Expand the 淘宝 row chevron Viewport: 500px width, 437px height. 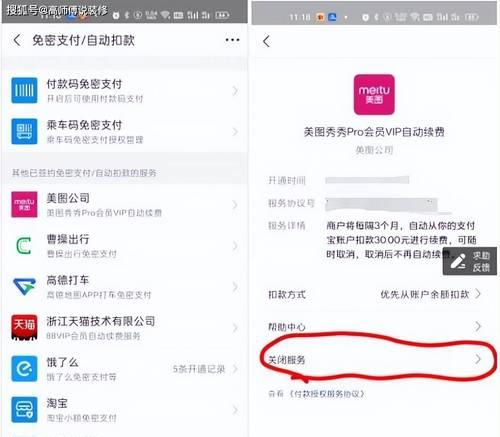(235, 410)
